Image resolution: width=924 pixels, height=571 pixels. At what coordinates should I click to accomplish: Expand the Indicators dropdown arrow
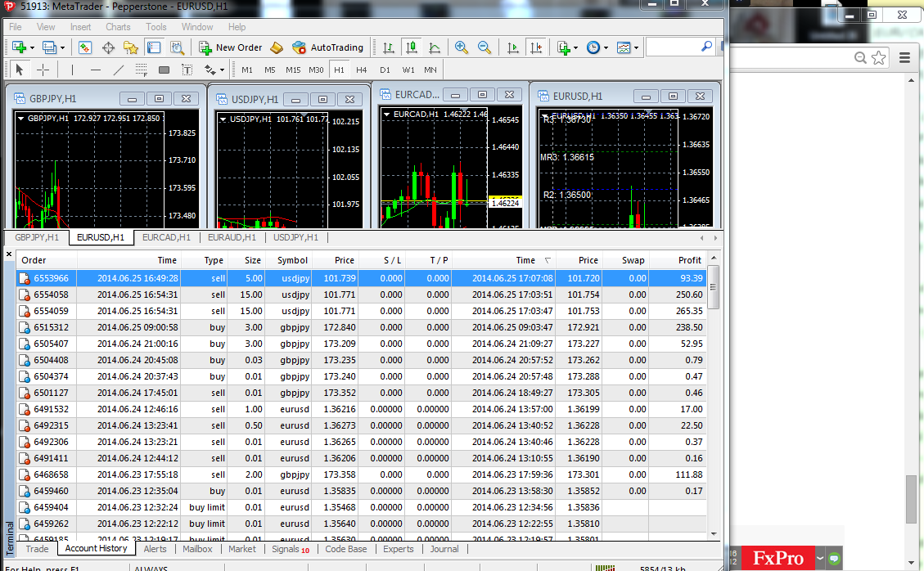click(x=575, y=47)
